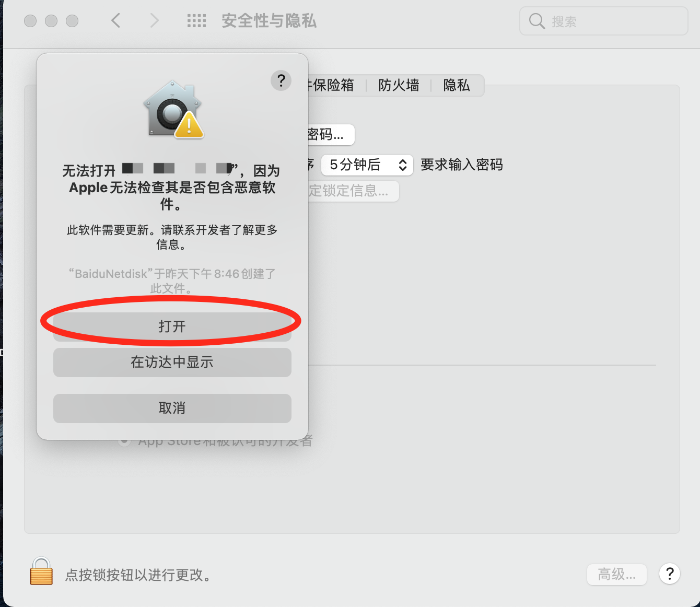Switch to the 隐私 tab
This screenshot has height=607, width=700.
click(x=456, y=86)
